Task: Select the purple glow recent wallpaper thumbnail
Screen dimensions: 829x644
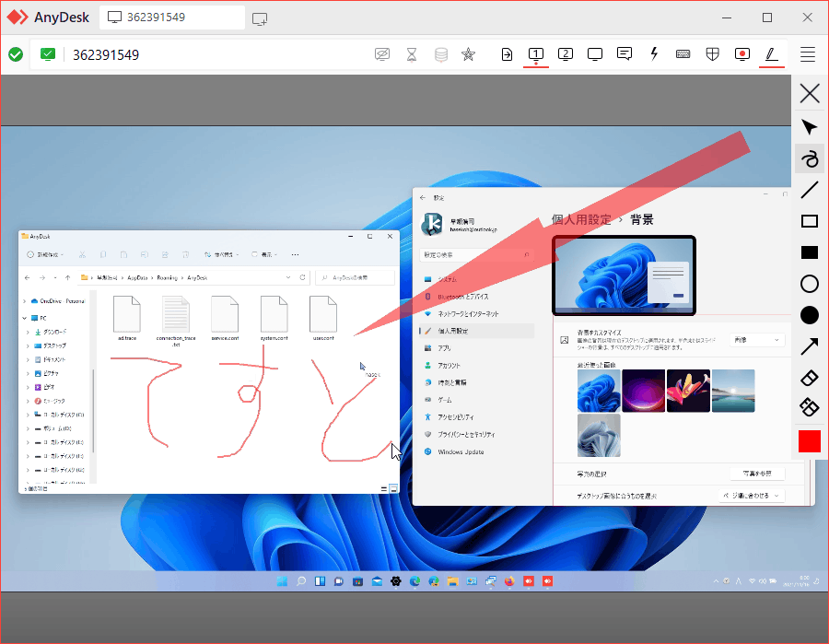Action: click(644, 391)
